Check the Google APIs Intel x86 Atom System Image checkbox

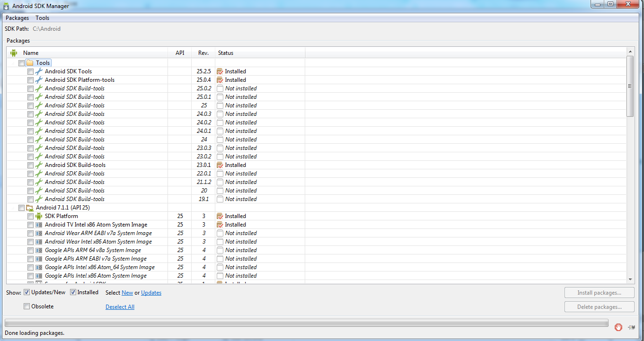point(30,276)
